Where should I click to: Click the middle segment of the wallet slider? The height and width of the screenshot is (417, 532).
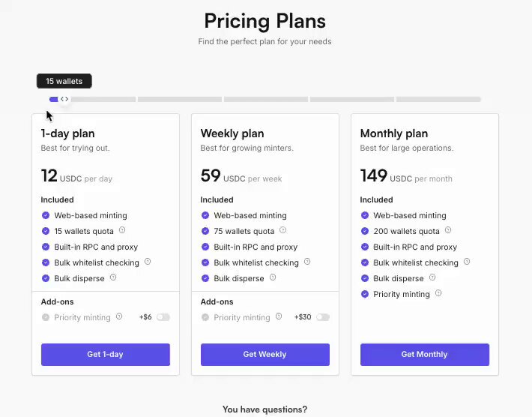tap(266, 100)
